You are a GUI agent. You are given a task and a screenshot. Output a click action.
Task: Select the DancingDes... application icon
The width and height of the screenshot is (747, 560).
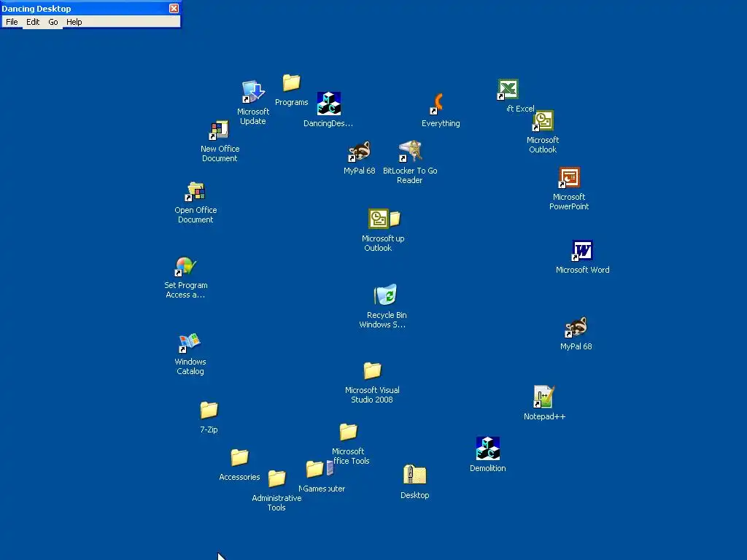pyautogui.click(x=329, y=104)
